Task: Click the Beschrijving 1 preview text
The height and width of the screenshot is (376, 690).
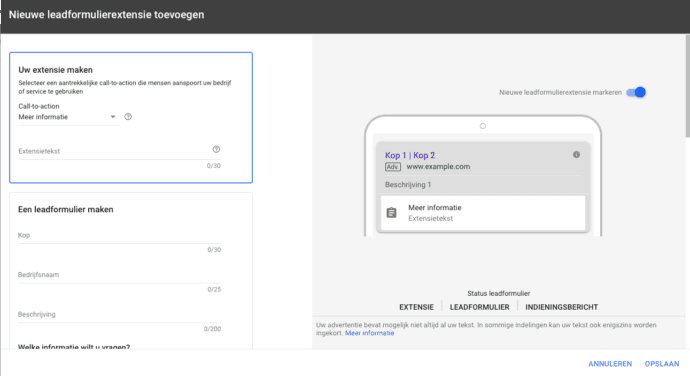Action: point(408,184)
